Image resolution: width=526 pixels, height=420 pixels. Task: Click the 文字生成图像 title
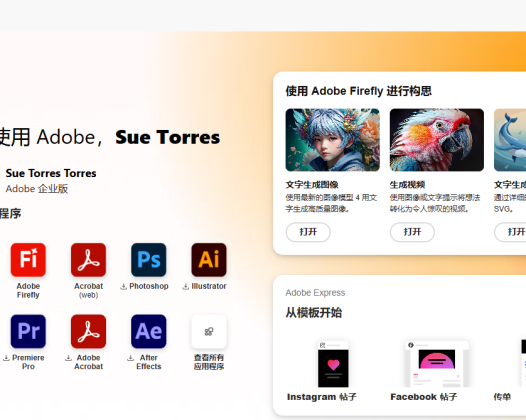click(x=312, y=185)
